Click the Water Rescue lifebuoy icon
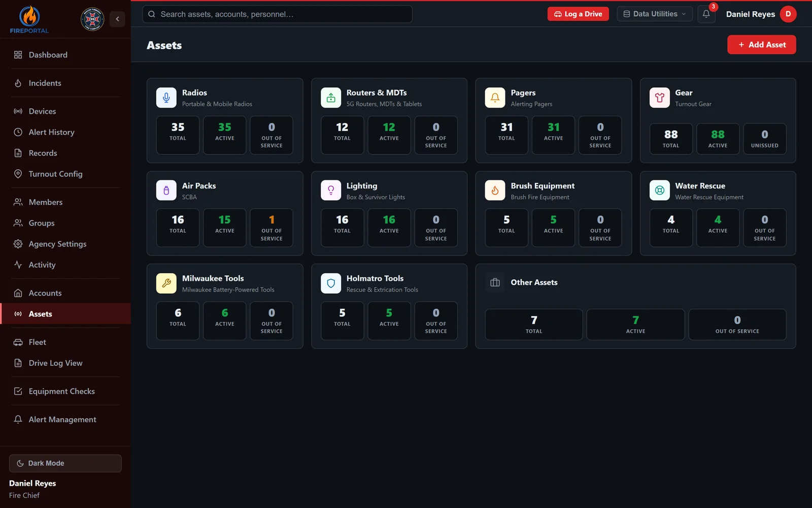 (x=660, y=190)
